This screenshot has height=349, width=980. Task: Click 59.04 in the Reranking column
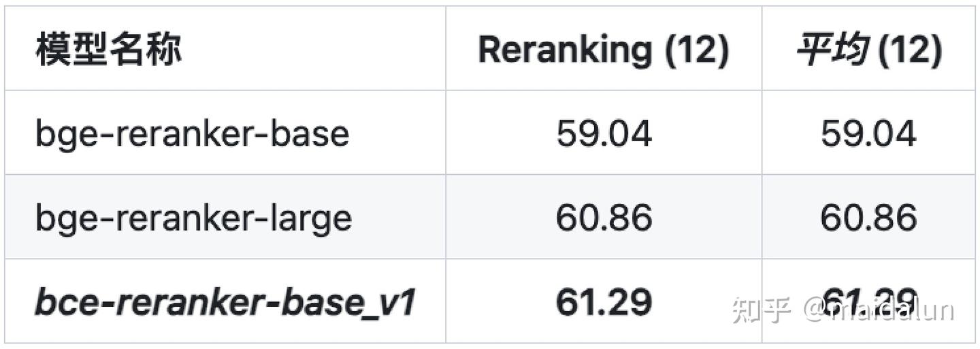[x=604, y=133]
